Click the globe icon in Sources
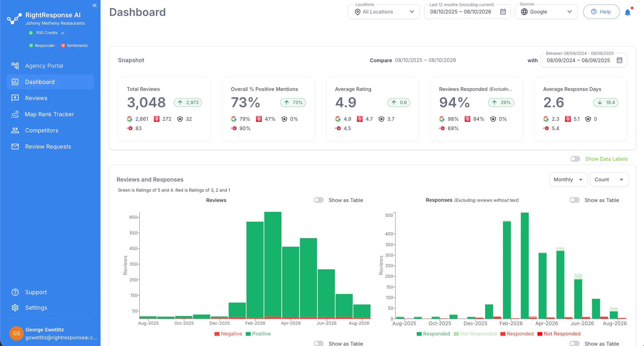This screenshot has height=346, width=644. [x=524, y=12]
